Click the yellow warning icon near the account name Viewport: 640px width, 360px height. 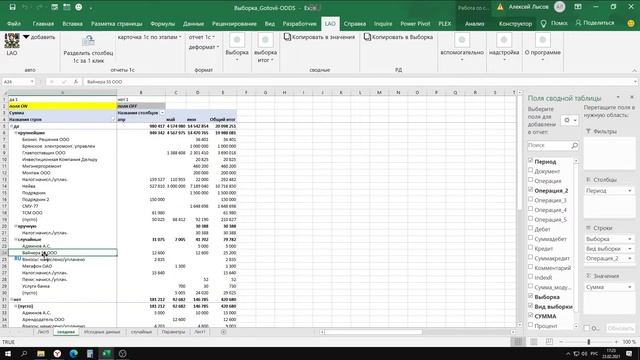coord(500,7)
